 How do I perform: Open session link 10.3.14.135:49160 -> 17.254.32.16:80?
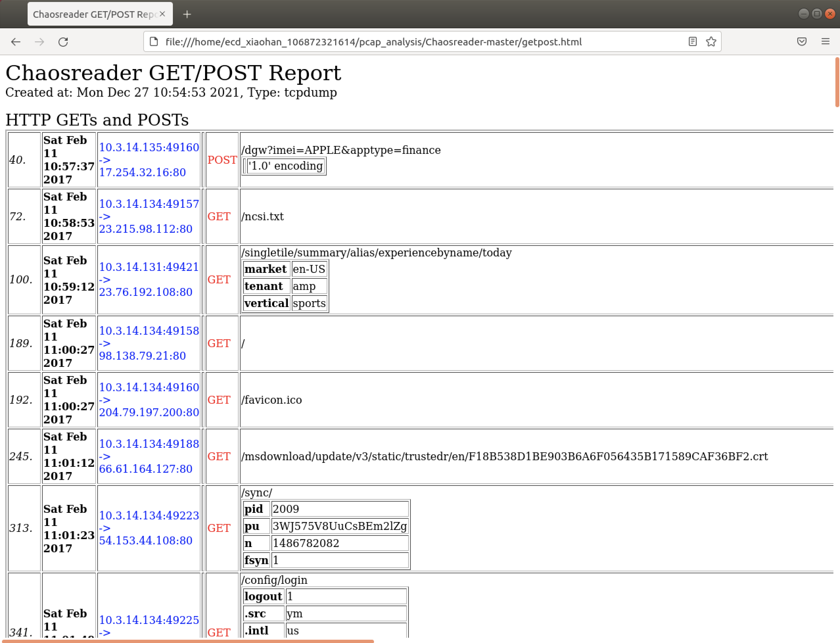point(149,160)
